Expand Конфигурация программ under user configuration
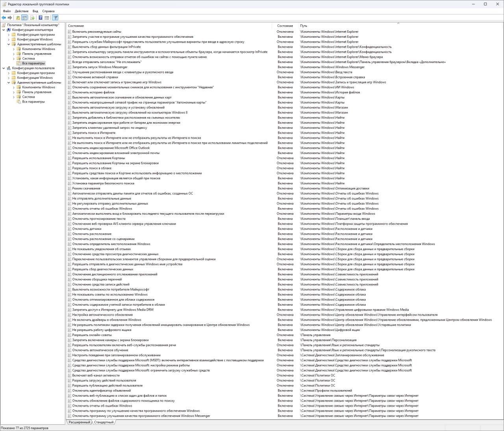This screenshot has height=431, width=504. click(9, 73)
